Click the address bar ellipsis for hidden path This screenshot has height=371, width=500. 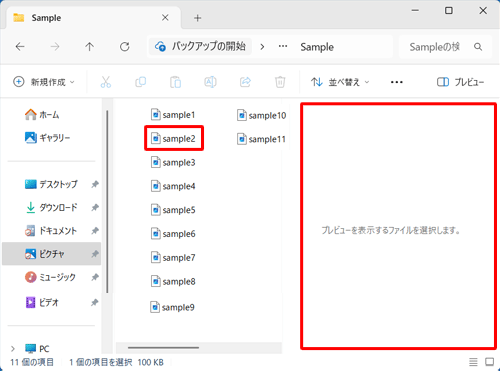[283, 46]
